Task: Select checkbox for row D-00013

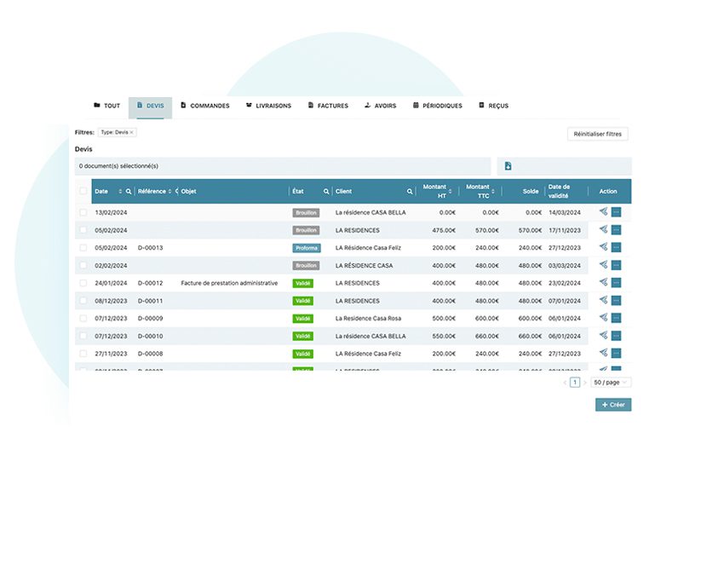Action: (83, 248)
